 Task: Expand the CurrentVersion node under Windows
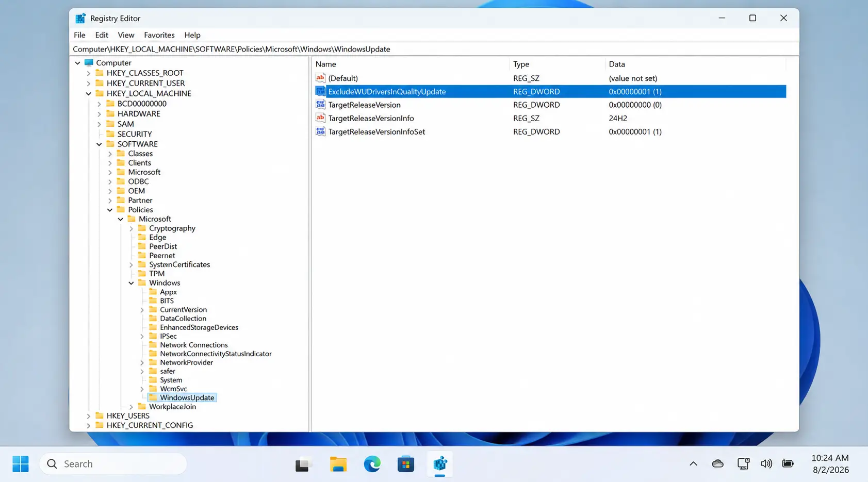click(x=142, y=310)
